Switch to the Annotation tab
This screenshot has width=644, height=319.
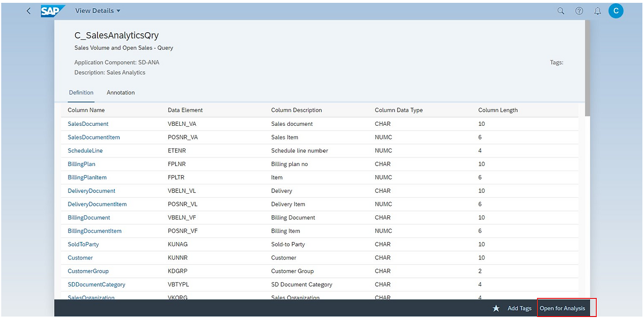pos(120,93)
